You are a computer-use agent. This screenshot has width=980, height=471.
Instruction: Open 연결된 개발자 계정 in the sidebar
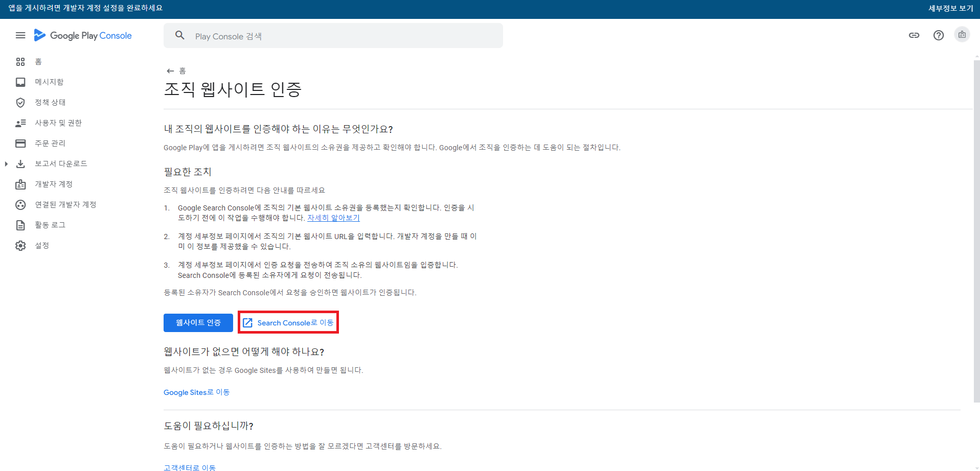point(65,205)
